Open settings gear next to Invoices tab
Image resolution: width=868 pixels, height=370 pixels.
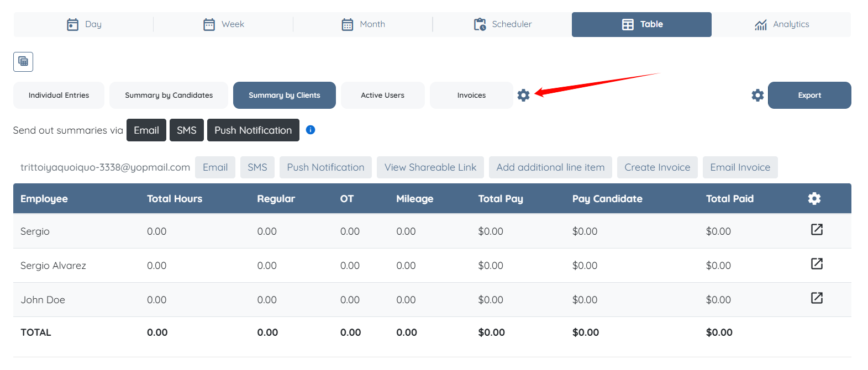click(523, 95)
